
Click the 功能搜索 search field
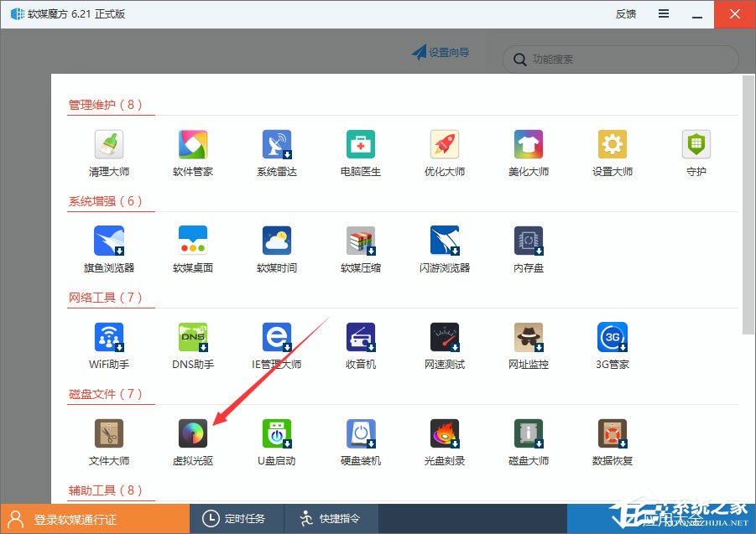619,60
